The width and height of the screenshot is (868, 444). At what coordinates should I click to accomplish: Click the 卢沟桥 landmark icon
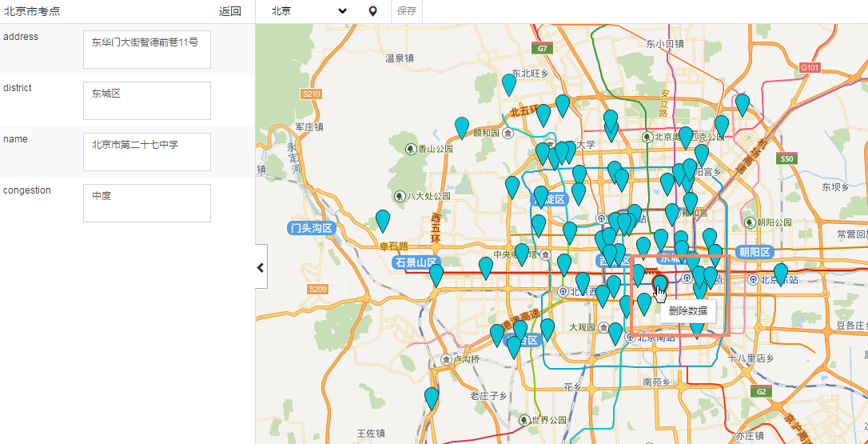447,359
